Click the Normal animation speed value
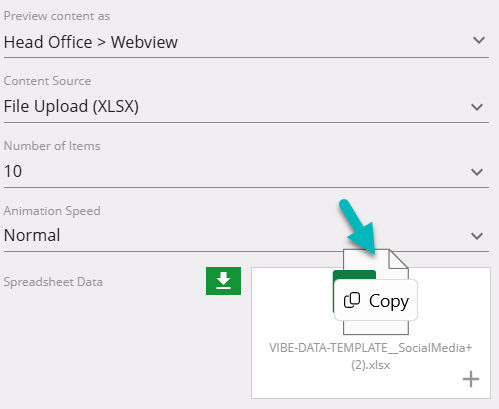The width and height of the screenshot is (499, 409). [x=32, y=235]
